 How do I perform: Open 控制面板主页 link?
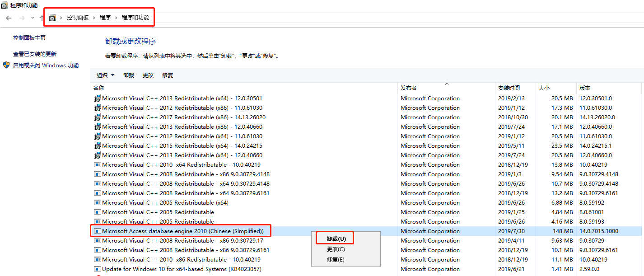(29, 38)
